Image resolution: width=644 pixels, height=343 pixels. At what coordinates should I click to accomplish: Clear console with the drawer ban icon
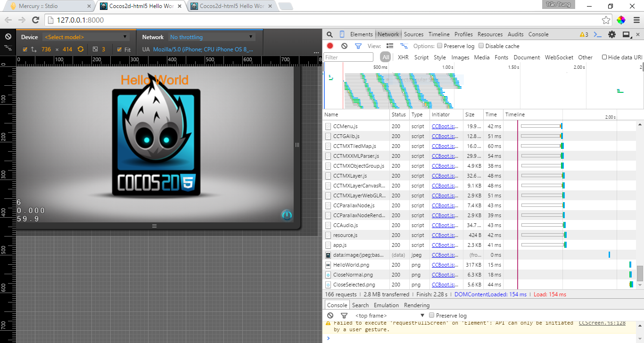(x=330, y=315)
